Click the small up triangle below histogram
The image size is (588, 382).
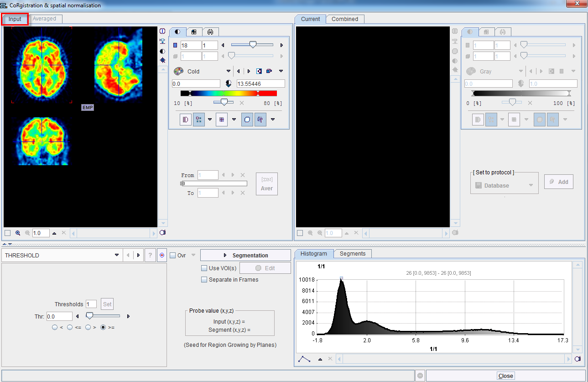[x=320, y=359]
